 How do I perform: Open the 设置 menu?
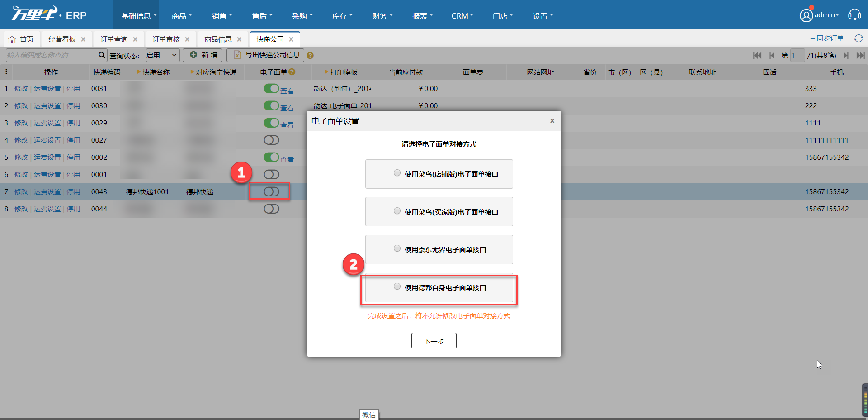click(x=542, y=15)
